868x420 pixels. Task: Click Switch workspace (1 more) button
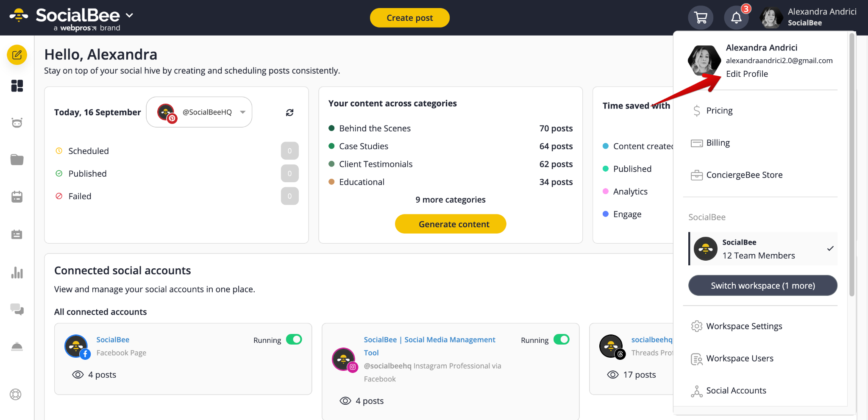pos(763,285)
